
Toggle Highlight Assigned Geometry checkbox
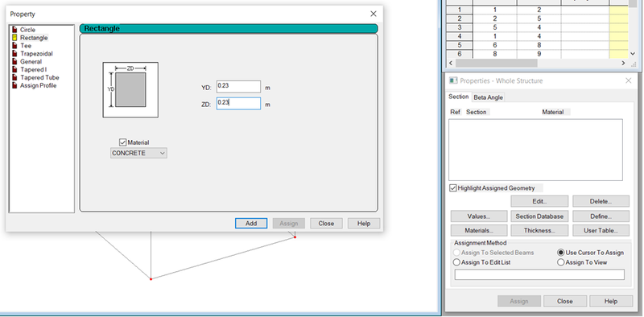(x=453, y=188)
